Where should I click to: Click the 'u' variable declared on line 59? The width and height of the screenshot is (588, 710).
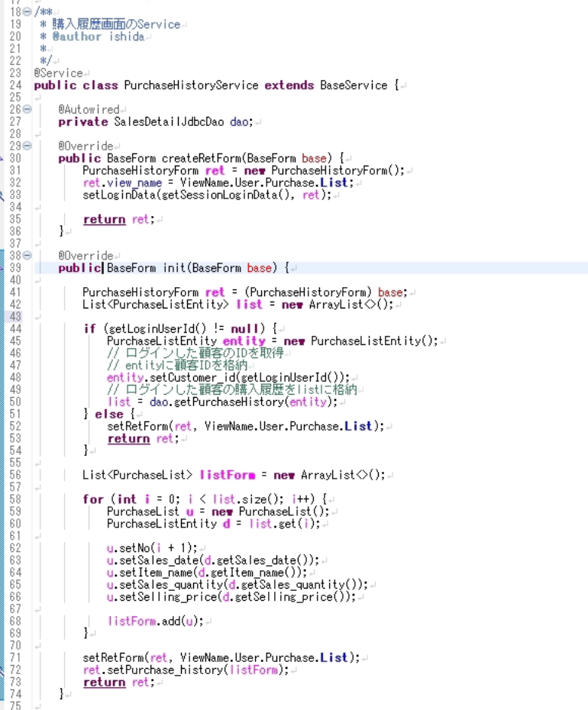[190, 512]
